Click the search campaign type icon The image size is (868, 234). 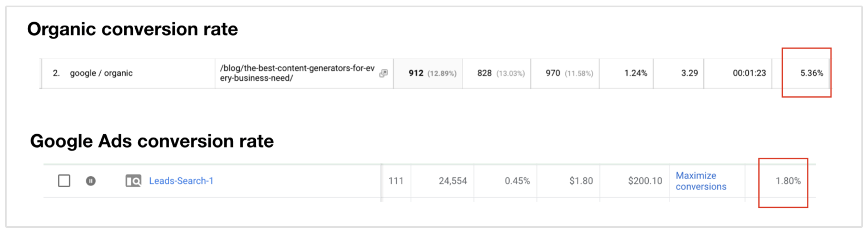[134, 181]
